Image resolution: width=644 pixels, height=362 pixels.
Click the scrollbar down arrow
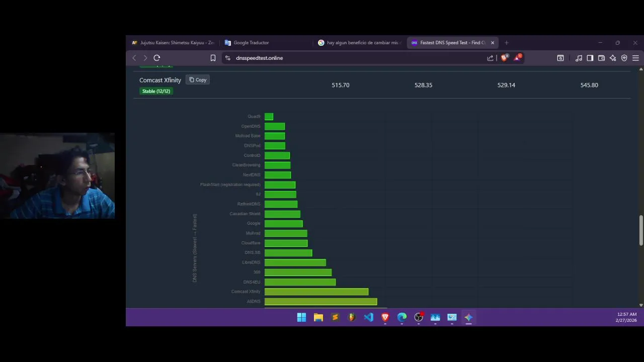click(x=641, y=305)
